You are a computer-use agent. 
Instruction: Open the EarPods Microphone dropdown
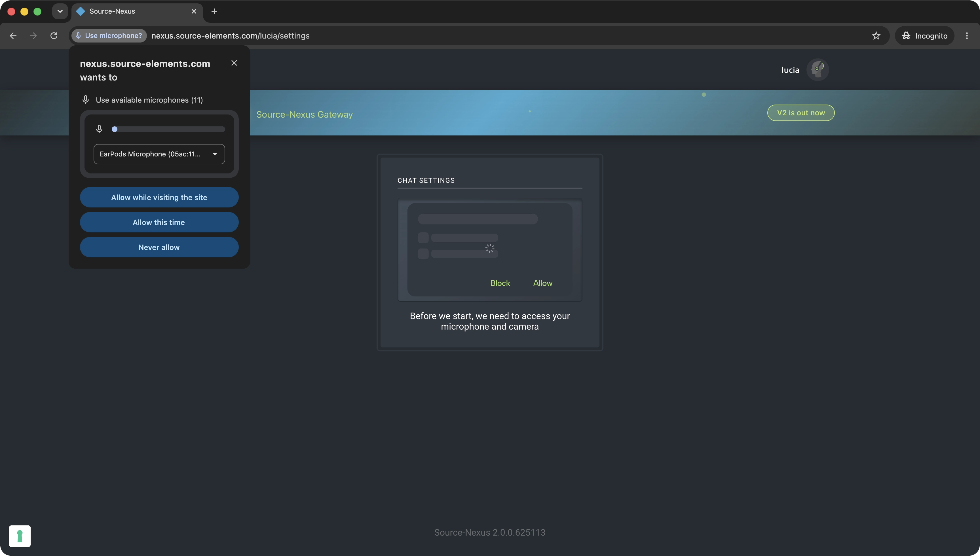coord(159,154)
